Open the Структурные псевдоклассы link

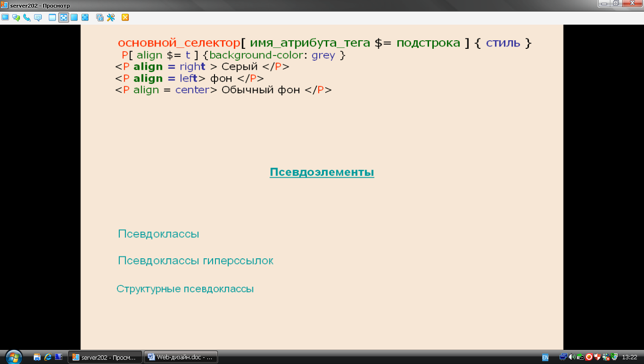tap(185, 289)
